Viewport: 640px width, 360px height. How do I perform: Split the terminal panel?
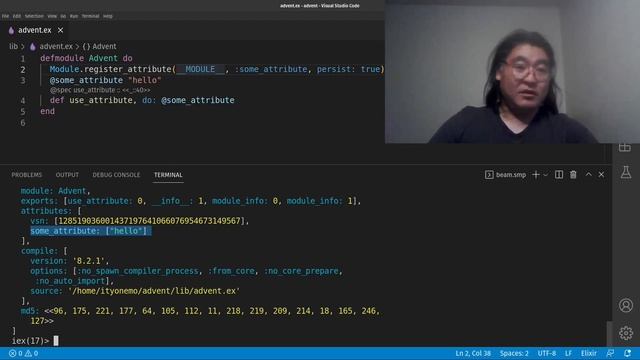coord(559,175)
